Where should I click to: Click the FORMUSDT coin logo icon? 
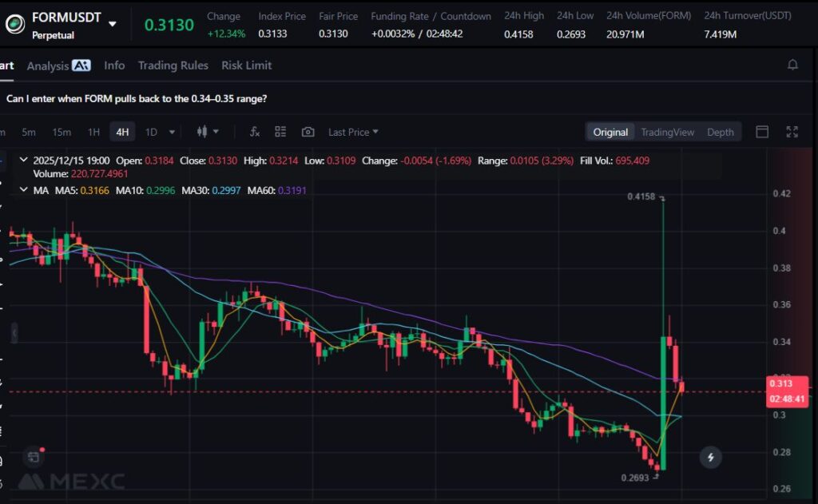coord(14,25)
